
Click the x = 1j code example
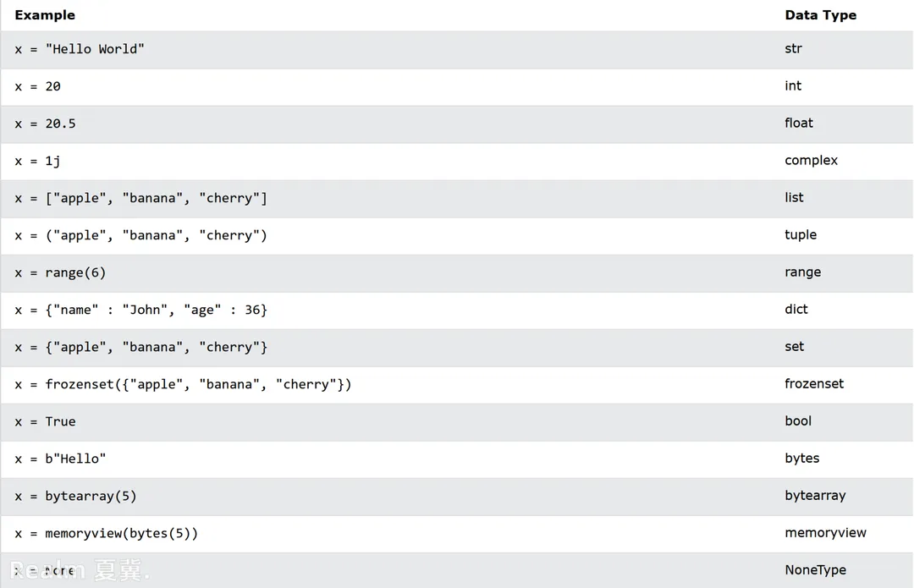(37, 161)
